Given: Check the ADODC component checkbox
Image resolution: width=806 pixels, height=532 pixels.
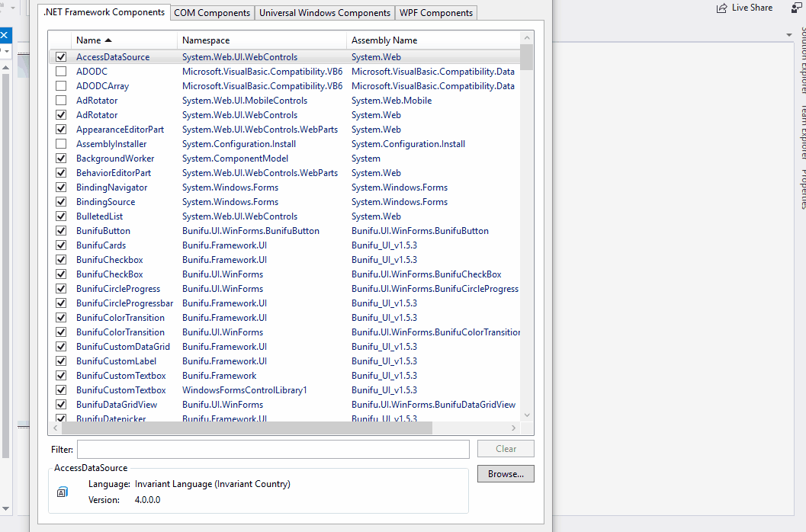Looking at the screenshot, I should (x=61, y=72).
